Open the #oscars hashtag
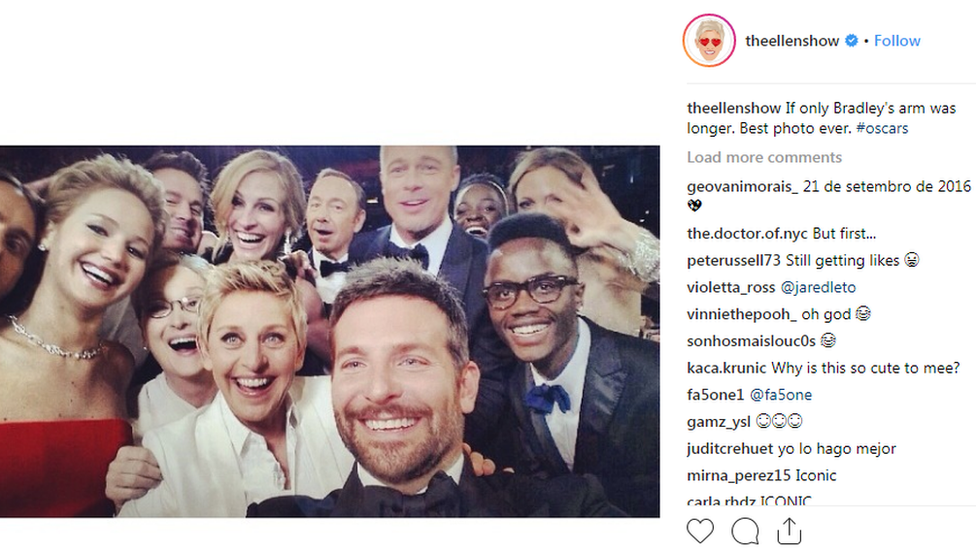This screenshot has width=976, height=549. [x=882, y=128]
